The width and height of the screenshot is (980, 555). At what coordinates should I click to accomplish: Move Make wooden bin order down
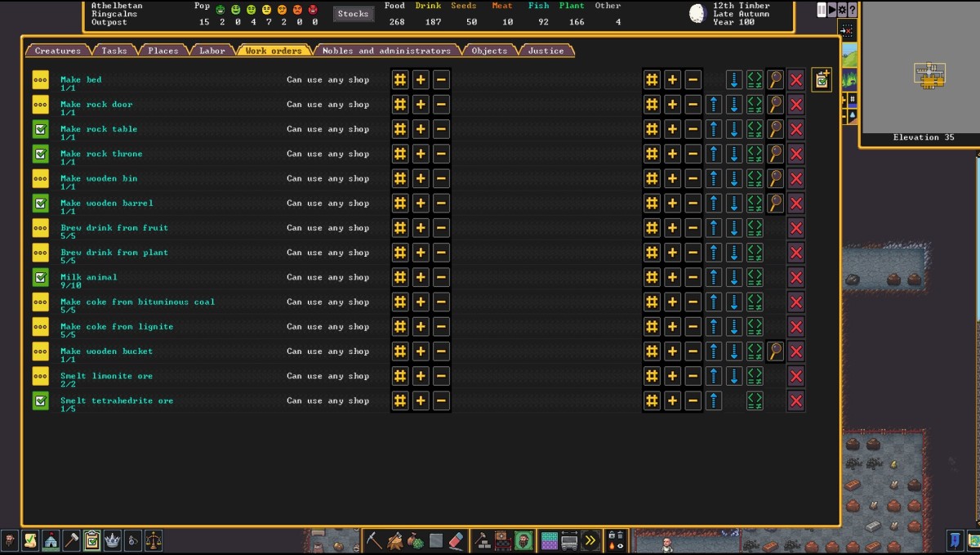pyautogui.click(x=734, y=178)
